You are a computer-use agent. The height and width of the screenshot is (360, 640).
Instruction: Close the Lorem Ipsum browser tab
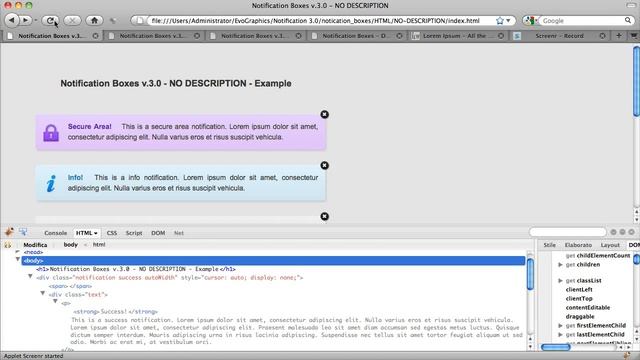tap(501, 36)
